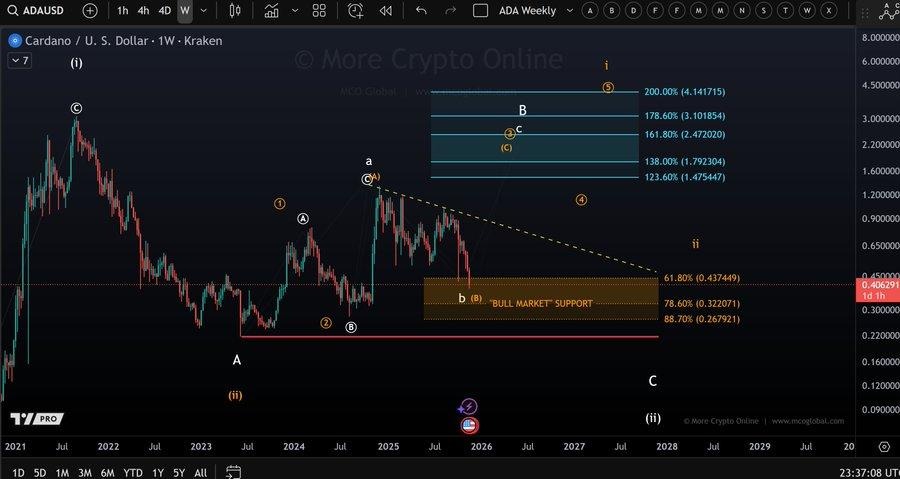Open the purple lightning event marker on the timeline
Screen dimensions: 900x479
click(x=469, y=407)
